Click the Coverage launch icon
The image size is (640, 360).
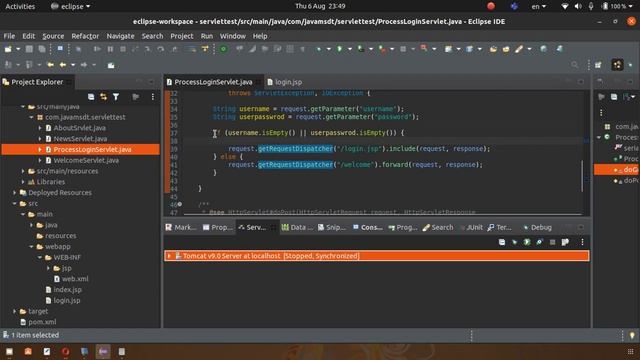tap(361, 49)
